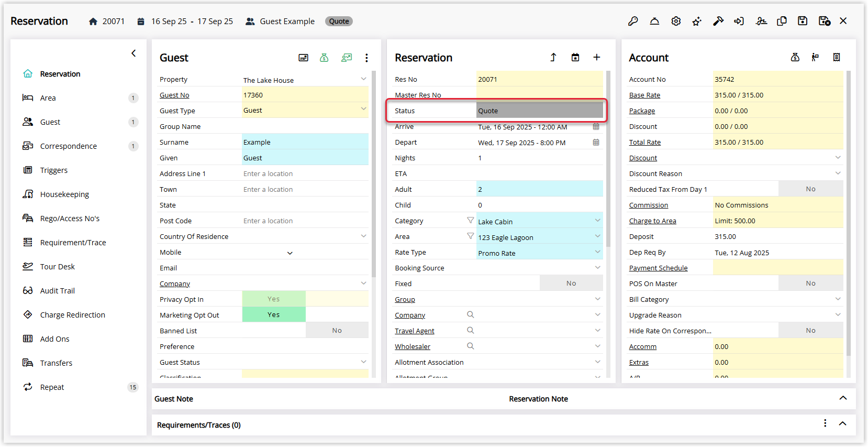
Task: Expand the Property dropdown
Action: (363, 79)
